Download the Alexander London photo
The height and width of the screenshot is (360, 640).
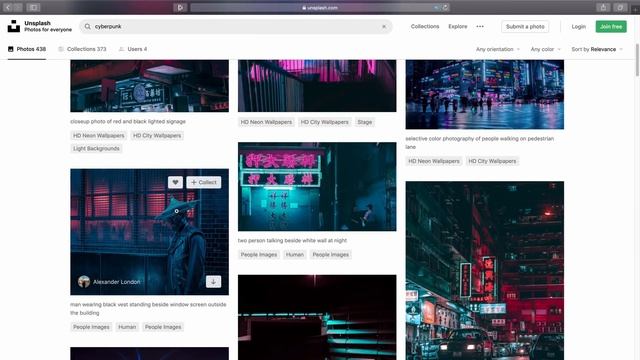tap(213, 282)
